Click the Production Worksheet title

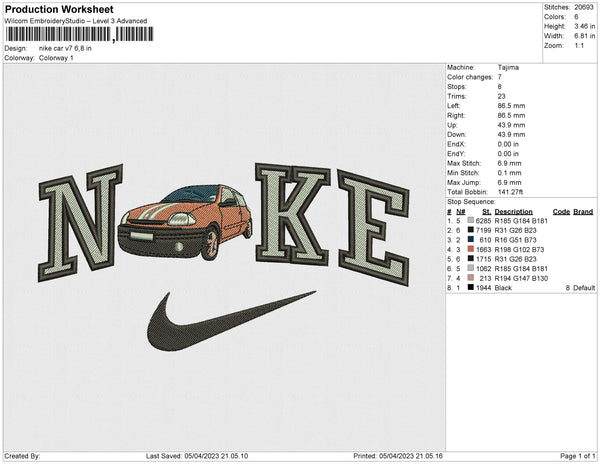59,10
